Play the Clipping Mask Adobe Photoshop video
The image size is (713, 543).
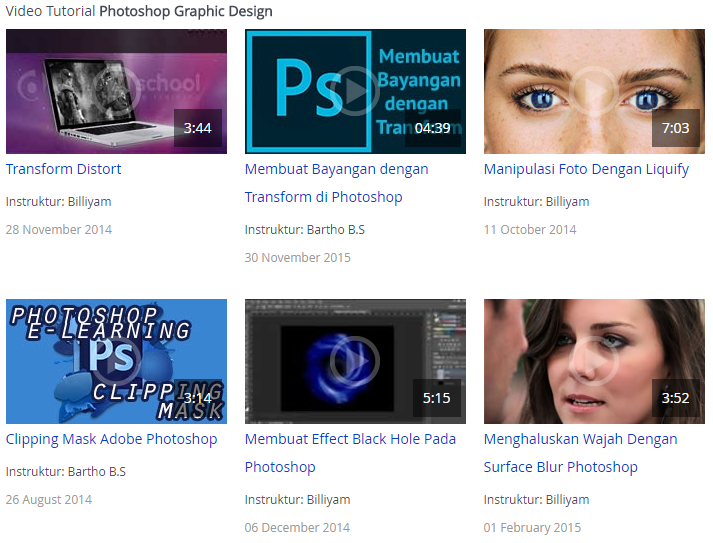coord(116,362)
